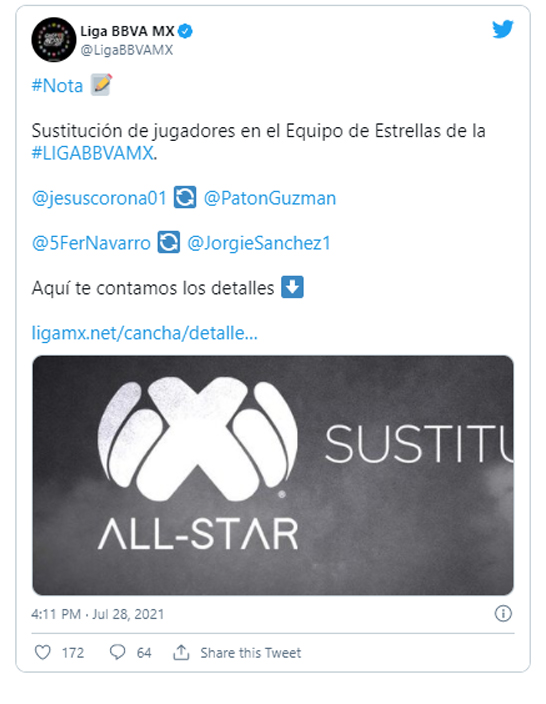Follow the ligamx.net/cancha/detalle link
The width and height of the screenshot is (546, 704).
pyautogui.click(x=145, y=333)
